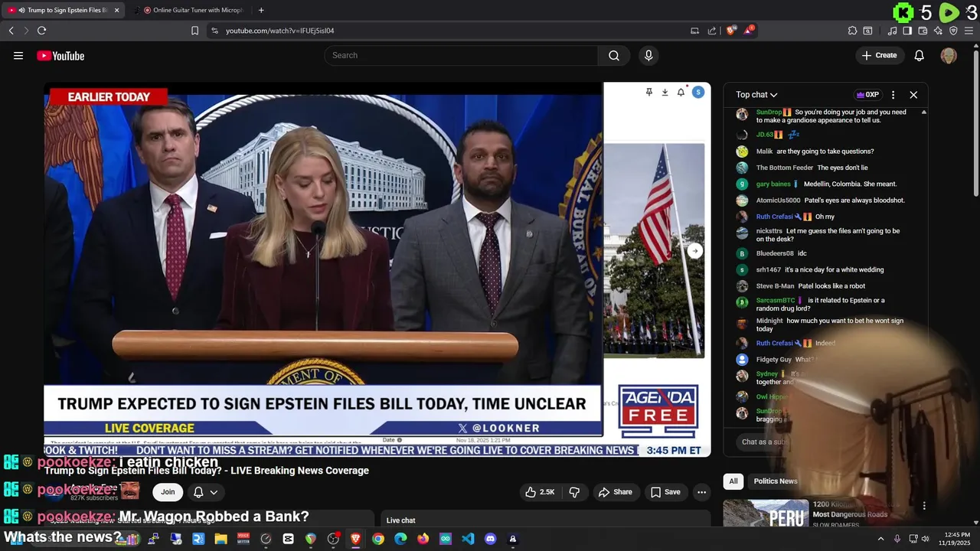Go back with the browser arrow
980x551 pixels.
11,31
